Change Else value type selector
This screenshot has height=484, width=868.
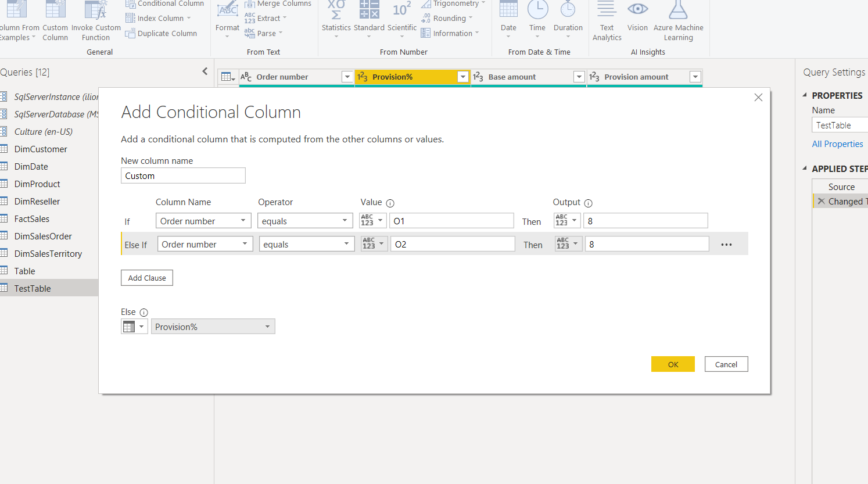pos(134,327)
